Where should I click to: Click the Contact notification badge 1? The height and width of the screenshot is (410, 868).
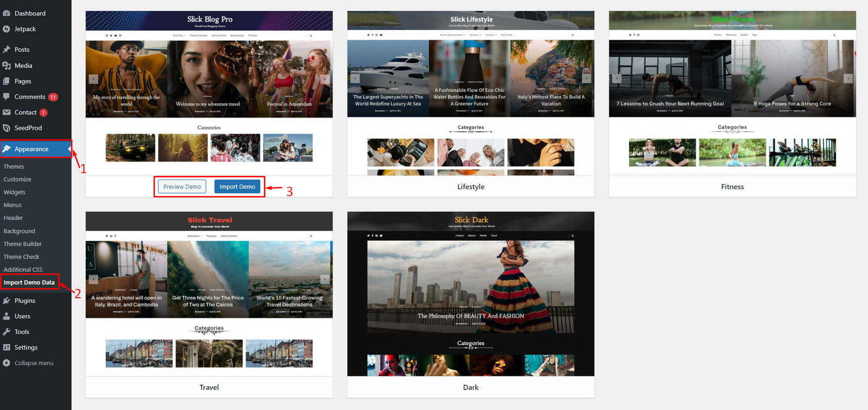point(43,113)
